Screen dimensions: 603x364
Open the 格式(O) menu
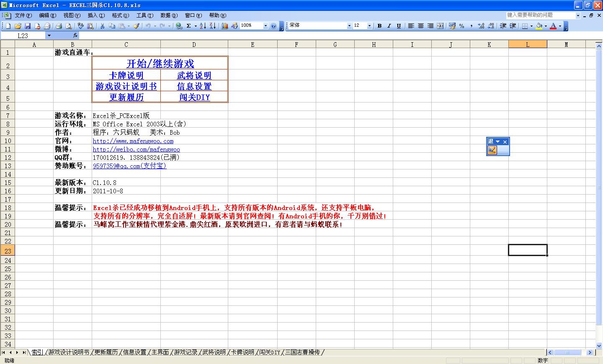[120, 15]
